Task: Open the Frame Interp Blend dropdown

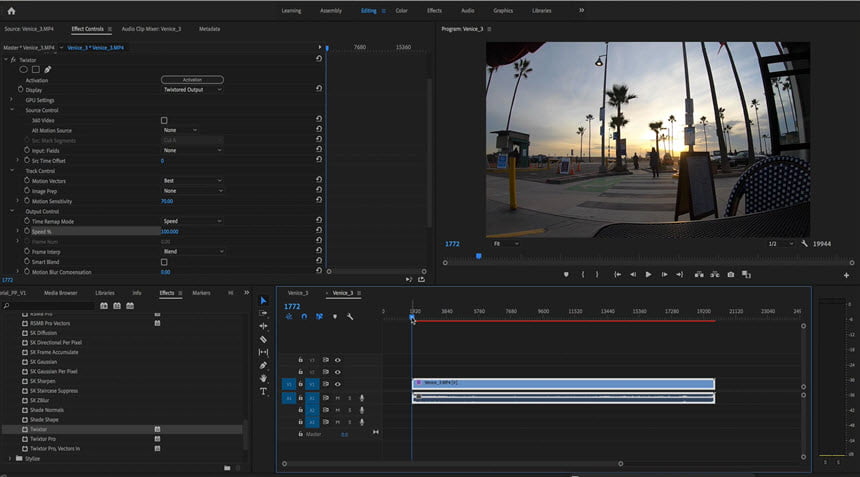Action: (x=193, y=251)
